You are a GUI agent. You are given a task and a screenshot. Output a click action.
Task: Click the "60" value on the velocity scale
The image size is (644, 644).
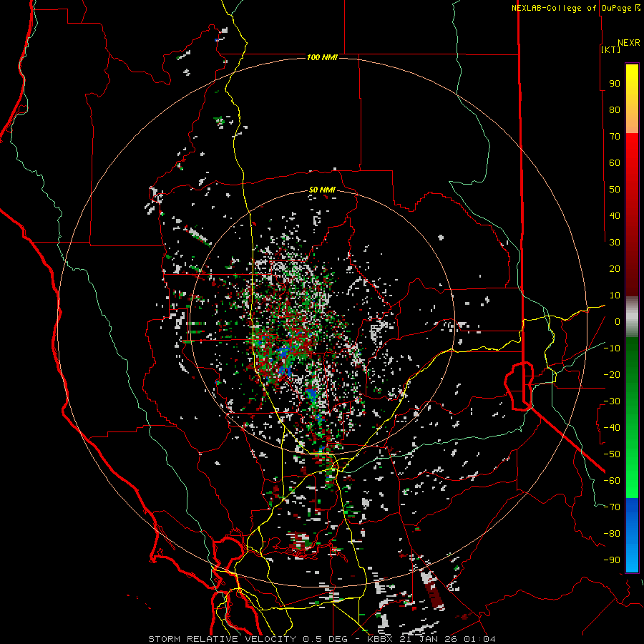pyautogui.click(x=615, y=162)
